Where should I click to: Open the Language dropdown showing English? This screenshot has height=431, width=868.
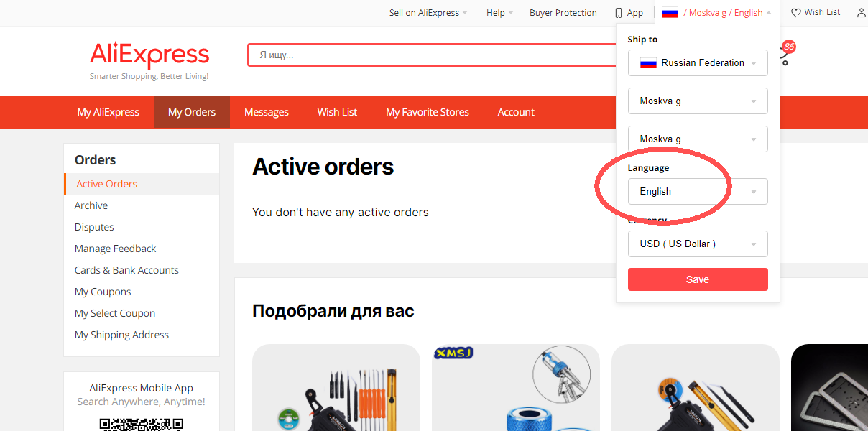tap(698, 192)
